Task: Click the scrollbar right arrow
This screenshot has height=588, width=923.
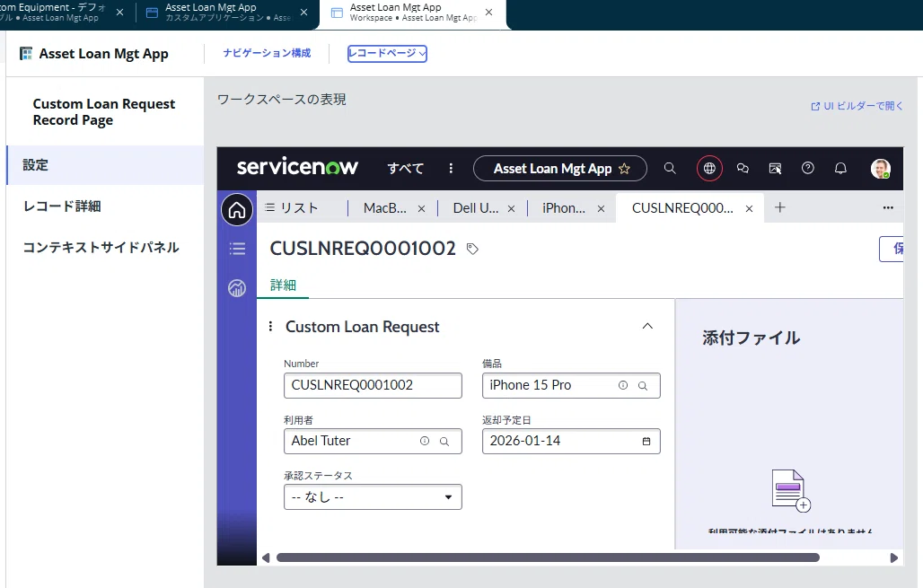Action: 893,557
